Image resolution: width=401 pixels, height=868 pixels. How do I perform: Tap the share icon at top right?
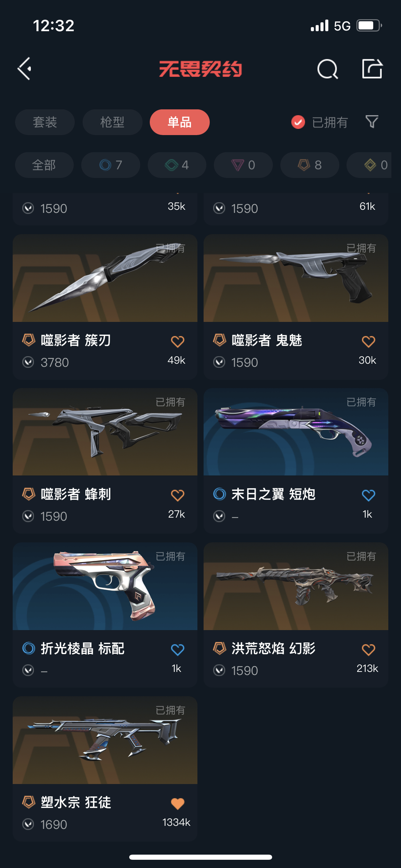point(372,68)
